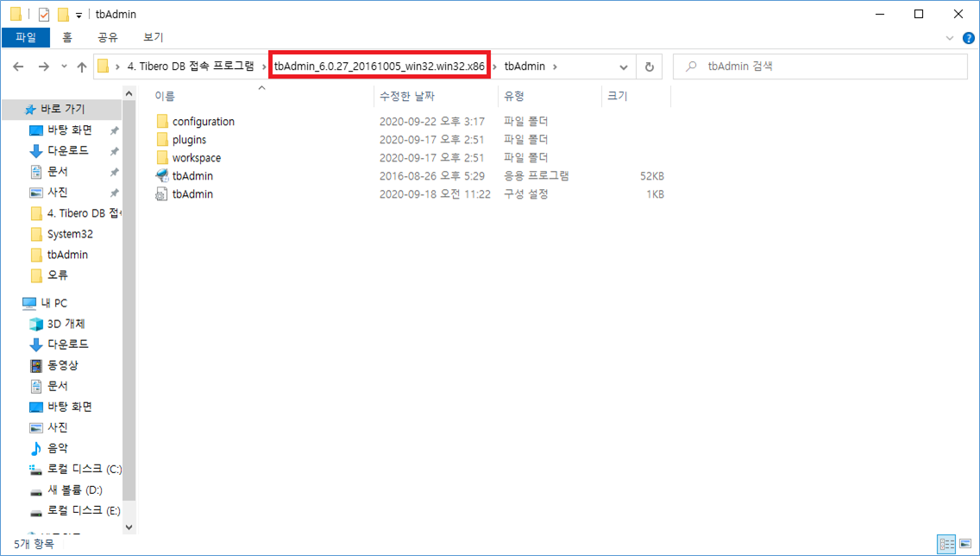Select the plugins folder
This screenshot has height=556, width=980.
(190, 140)
